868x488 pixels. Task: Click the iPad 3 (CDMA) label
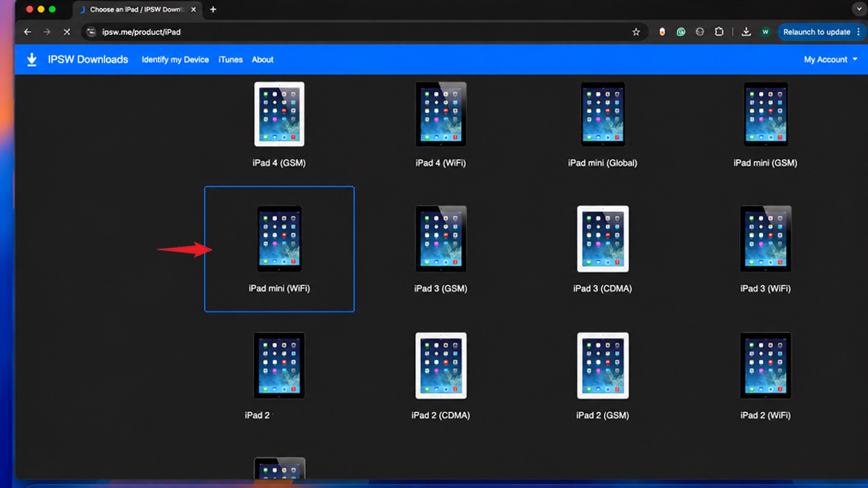[603, 288]
